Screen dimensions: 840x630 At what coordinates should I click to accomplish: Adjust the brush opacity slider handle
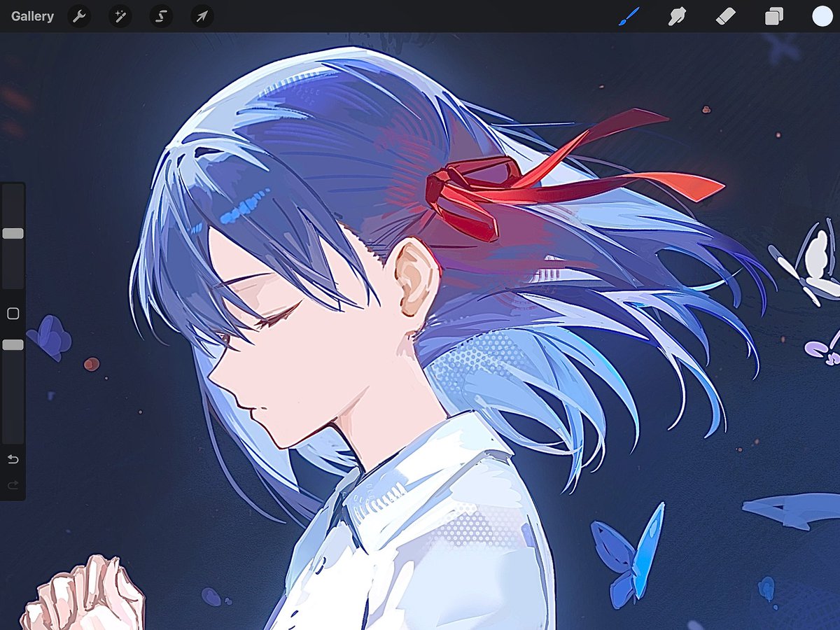pyautogui.click(x=13, y=344)
